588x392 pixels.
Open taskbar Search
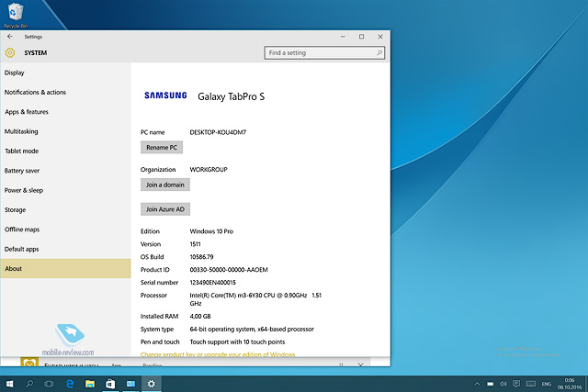29,384
